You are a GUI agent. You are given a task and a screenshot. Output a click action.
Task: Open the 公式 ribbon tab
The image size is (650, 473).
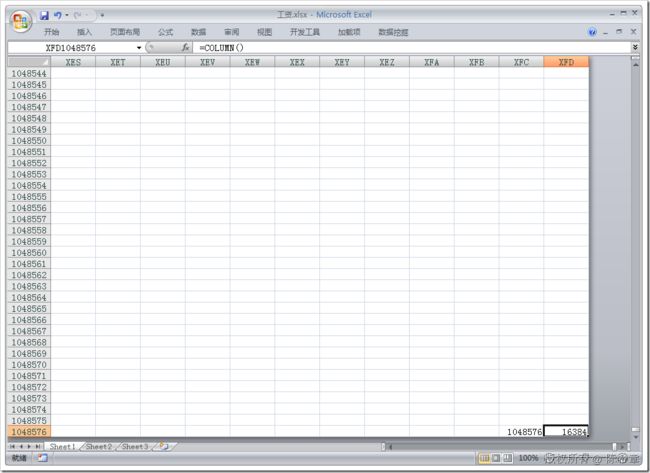tap(165, 32)
